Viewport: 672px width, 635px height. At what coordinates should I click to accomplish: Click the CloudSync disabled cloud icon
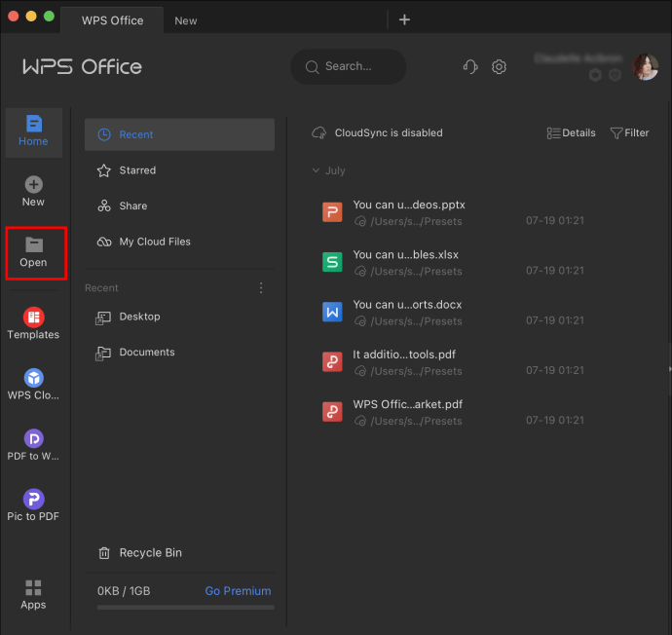[319, 132]
